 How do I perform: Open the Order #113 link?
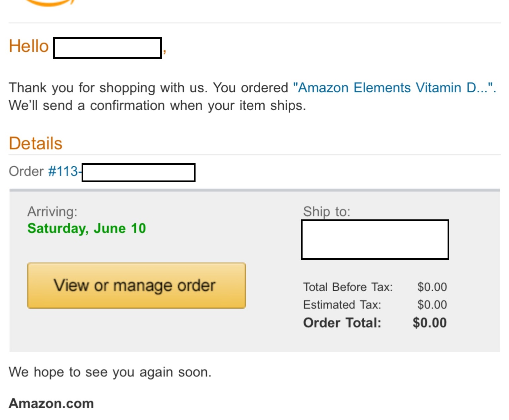tap(63, 171)
